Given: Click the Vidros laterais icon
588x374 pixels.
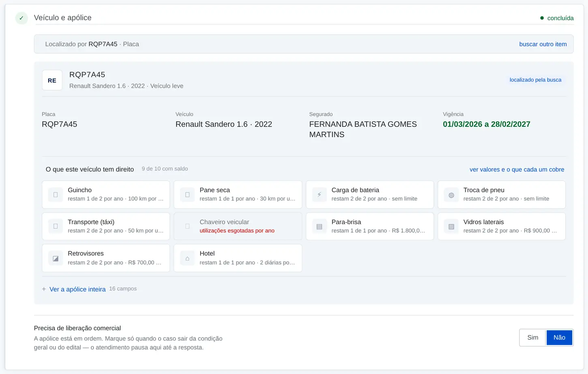Looking at the screenshot, I should click(x=451, y=227).
